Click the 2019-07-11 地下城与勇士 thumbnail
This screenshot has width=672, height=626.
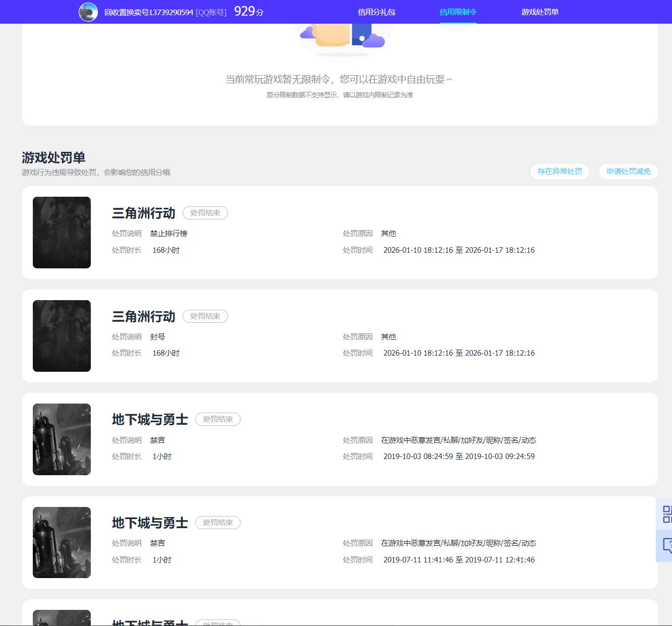[62, 542]
